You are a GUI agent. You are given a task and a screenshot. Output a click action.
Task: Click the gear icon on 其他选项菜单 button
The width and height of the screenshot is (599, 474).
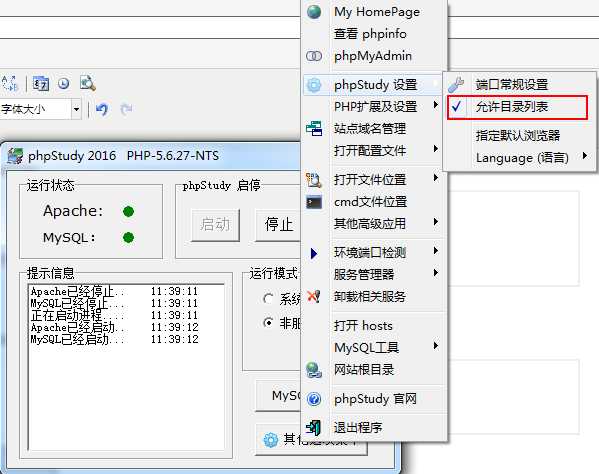pos(271,440)
